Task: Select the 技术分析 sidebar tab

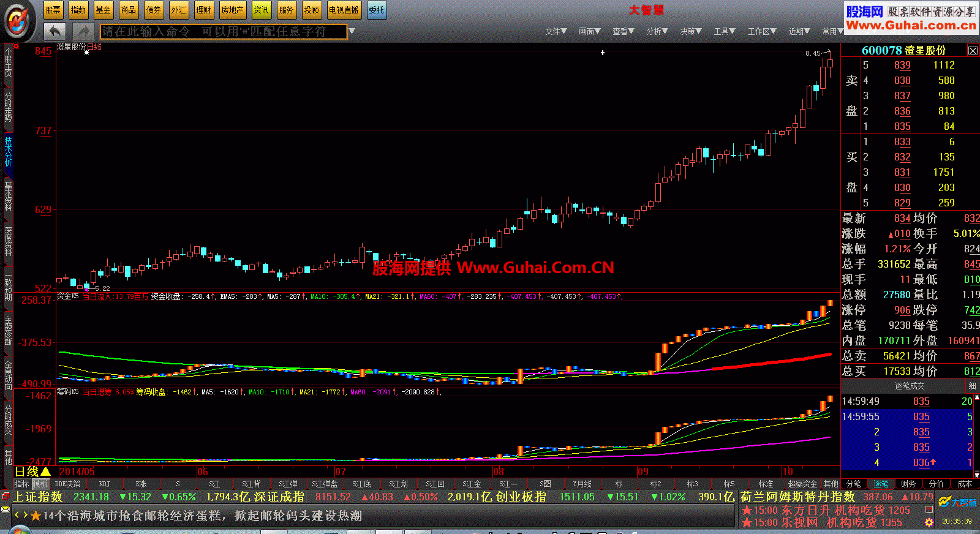Action: click(8, 151)
